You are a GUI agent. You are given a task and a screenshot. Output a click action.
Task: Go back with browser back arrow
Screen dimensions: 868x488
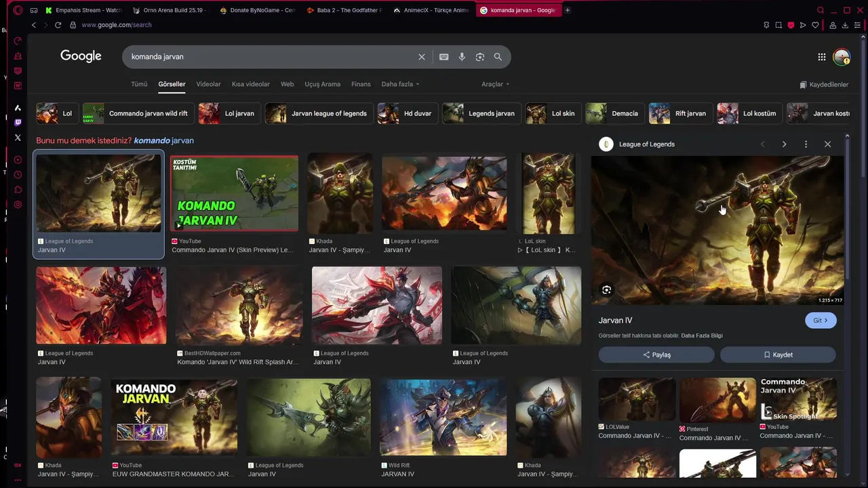click(33, 25)
